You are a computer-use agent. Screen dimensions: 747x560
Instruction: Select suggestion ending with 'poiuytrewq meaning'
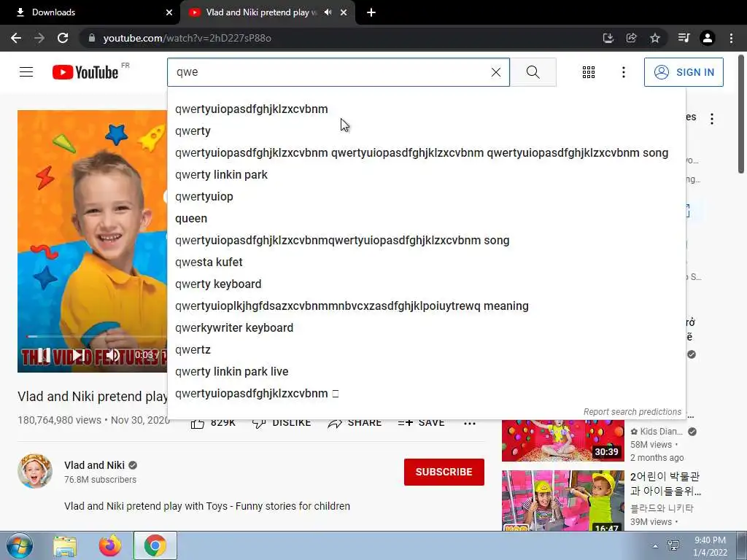[426, 306]
